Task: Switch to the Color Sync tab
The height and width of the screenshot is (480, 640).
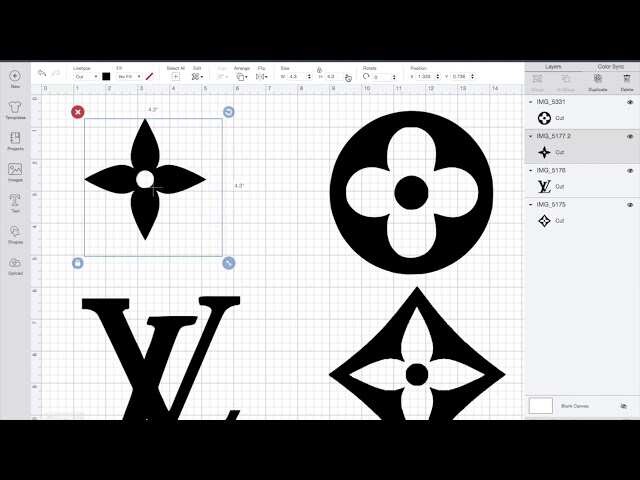Action: 611,67
